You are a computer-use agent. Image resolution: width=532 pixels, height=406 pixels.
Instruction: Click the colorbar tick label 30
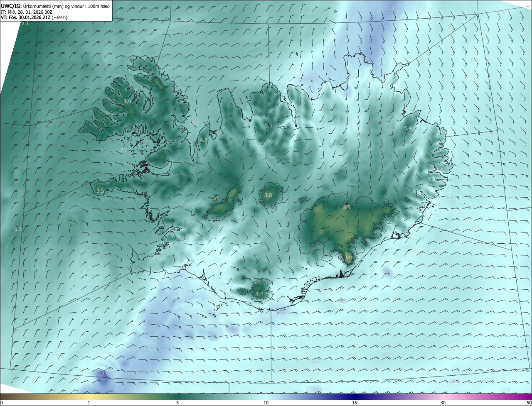click(443, 403)
